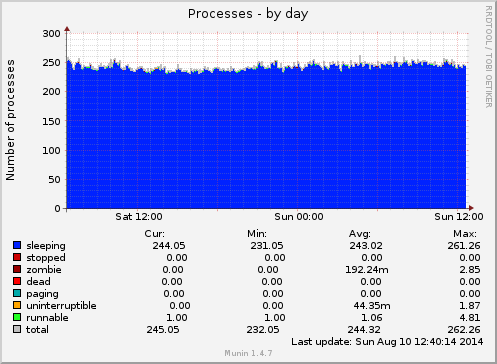Click runnable average value 1.06
This screenshot has height=364, width=497.
(x=372, y=318)
